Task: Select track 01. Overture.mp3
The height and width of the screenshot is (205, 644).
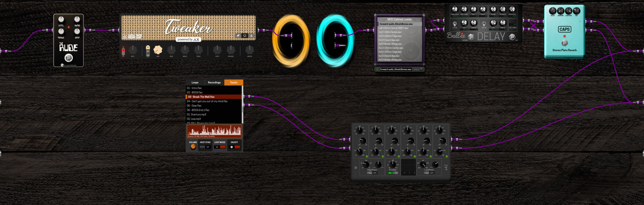Action: (x=214, y=114)
